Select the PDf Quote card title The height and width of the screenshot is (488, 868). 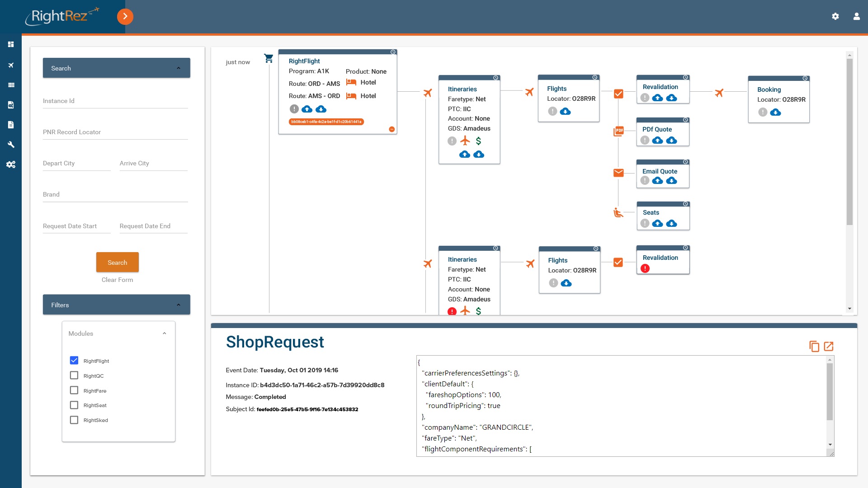tap(657, 129)
